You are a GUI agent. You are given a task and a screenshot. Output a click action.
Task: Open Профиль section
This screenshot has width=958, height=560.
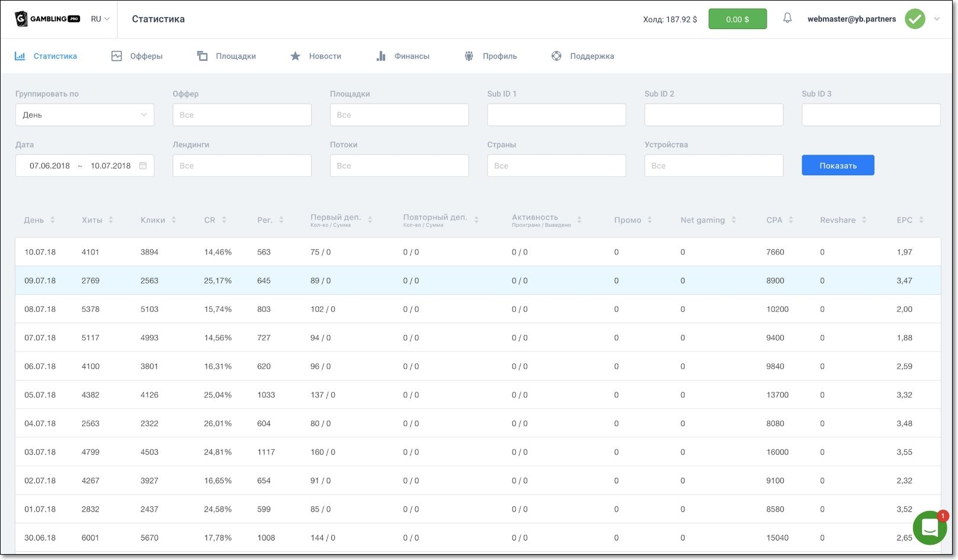(x=491, y=56)
